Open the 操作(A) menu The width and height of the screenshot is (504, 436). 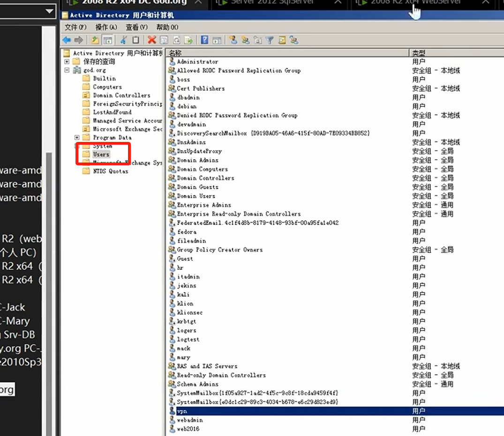(106, 27)
